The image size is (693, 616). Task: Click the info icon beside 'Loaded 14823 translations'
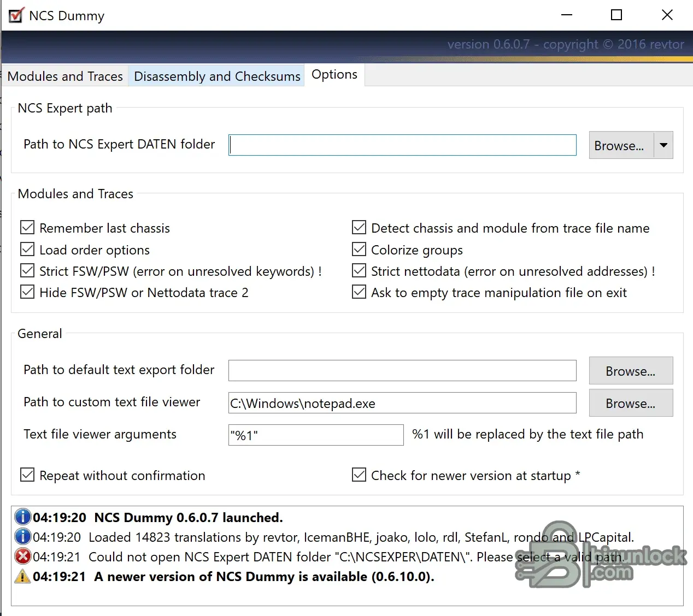click(x=22, y=536)
